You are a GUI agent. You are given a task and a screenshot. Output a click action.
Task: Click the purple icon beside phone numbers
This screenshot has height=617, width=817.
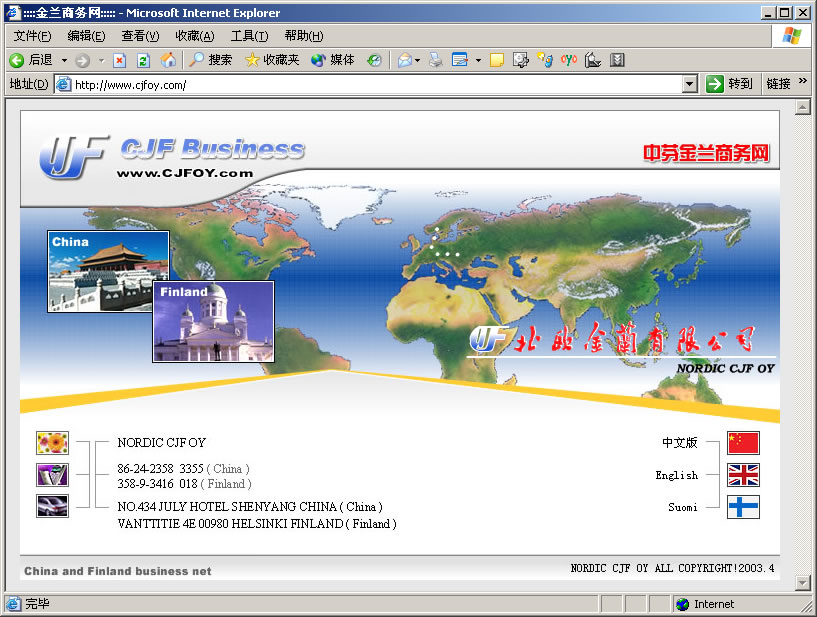click(x=52, y=475)
